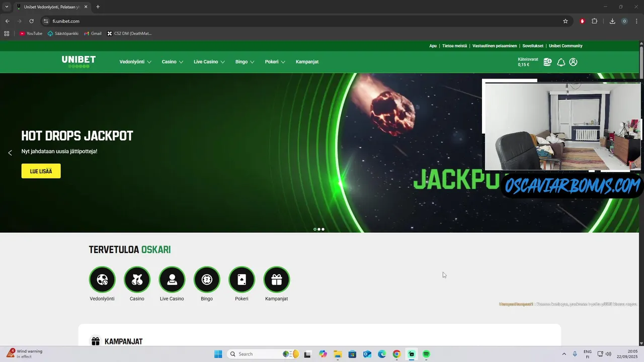Image resolution: width=644 pixels, height=362 pixels.
Task: Open Copilot from the taskbar
Action: [323, 354]
